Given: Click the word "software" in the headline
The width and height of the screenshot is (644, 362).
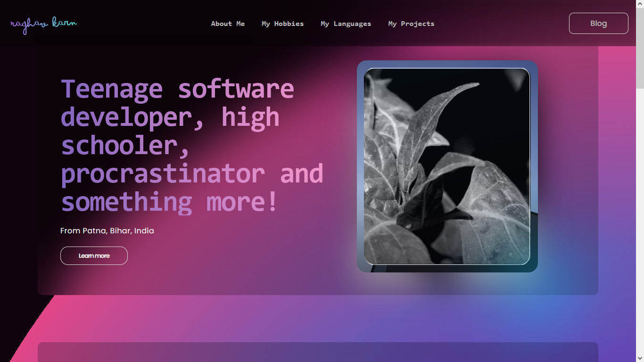Looking at the screenshot, I should [236, 89].
